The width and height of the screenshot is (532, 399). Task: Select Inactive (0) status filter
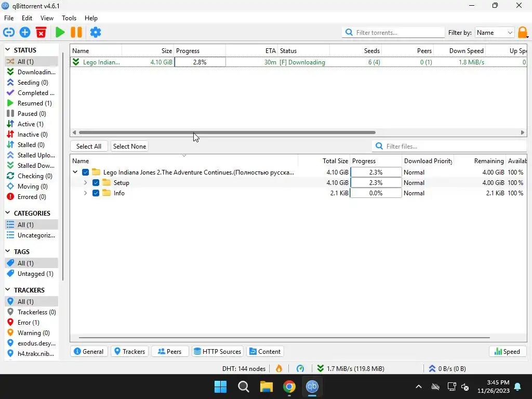pos(31,135)
